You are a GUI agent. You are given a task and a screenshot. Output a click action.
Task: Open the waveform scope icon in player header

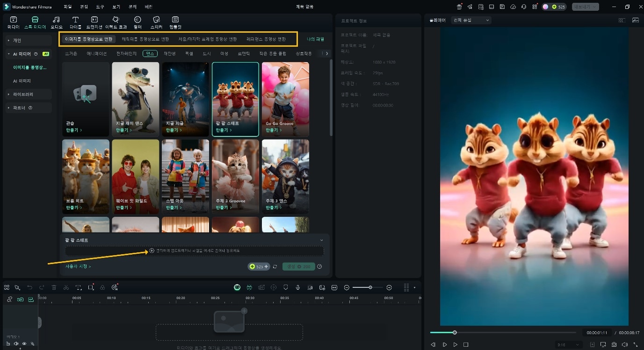coord(635,20)
